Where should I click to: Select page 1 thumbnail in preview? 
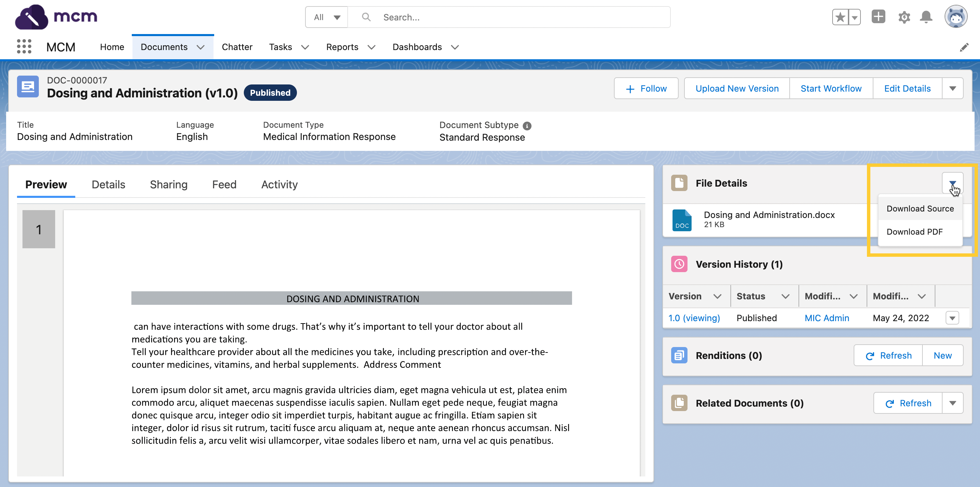pos(39,229)
